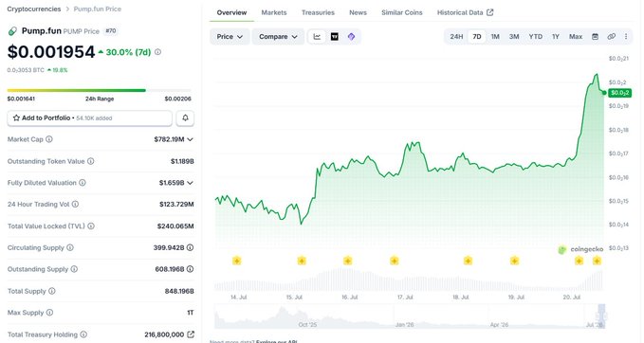Click Total Treasury Holding info icon
This screenshot has width=644, height=343.
pos(83,334)
